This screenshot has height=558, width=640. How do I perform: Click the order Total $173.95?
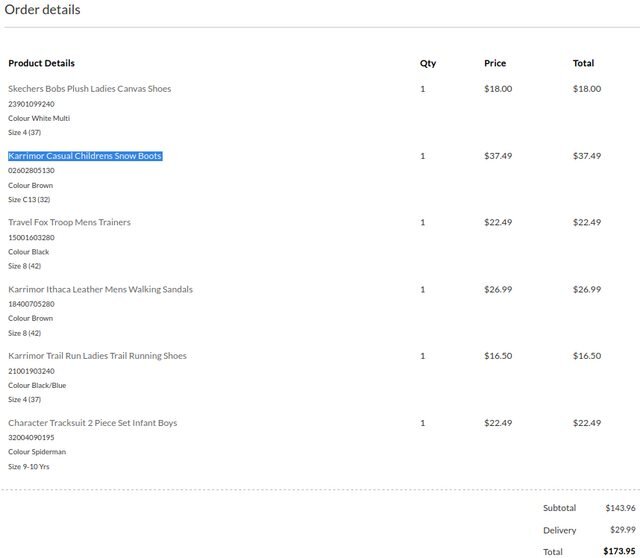coord(620,551)
